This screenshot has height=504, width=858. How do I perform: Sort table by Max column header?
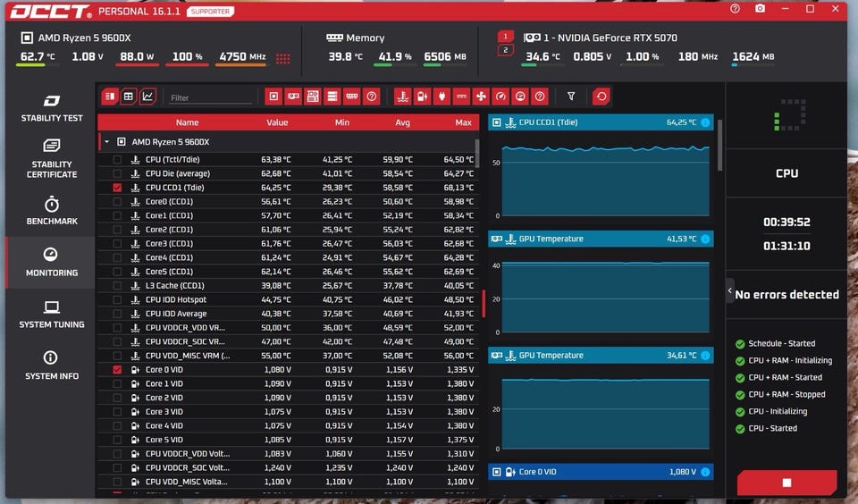[x=464, y=122]
